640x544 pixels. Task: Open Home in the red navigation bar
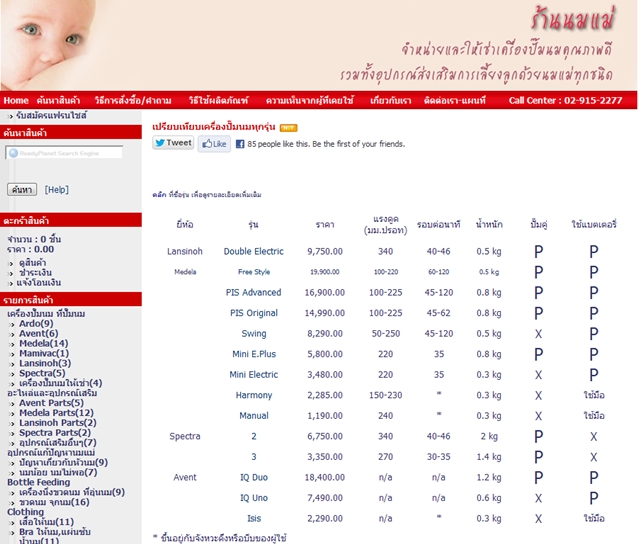click(16, 100)
